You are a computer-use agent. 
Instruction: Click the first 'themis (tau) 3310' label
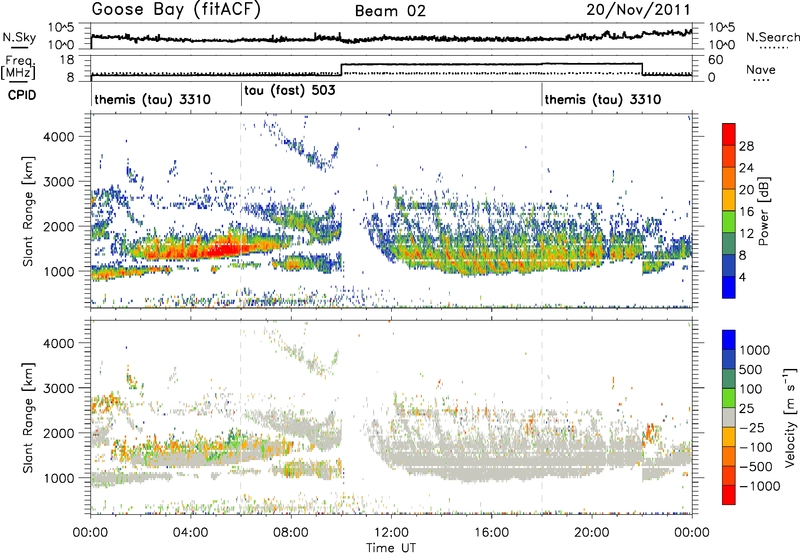[153, 99]
